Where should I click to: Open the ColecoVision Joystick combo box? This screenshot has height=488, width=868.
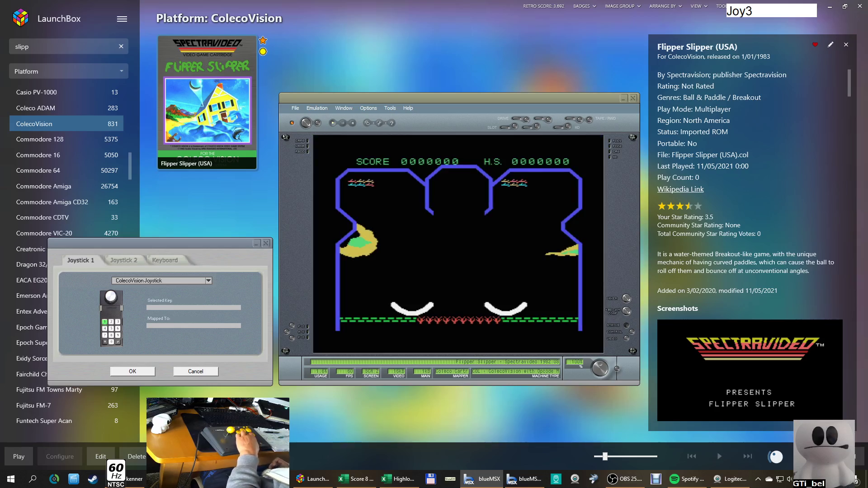[208, 281]
